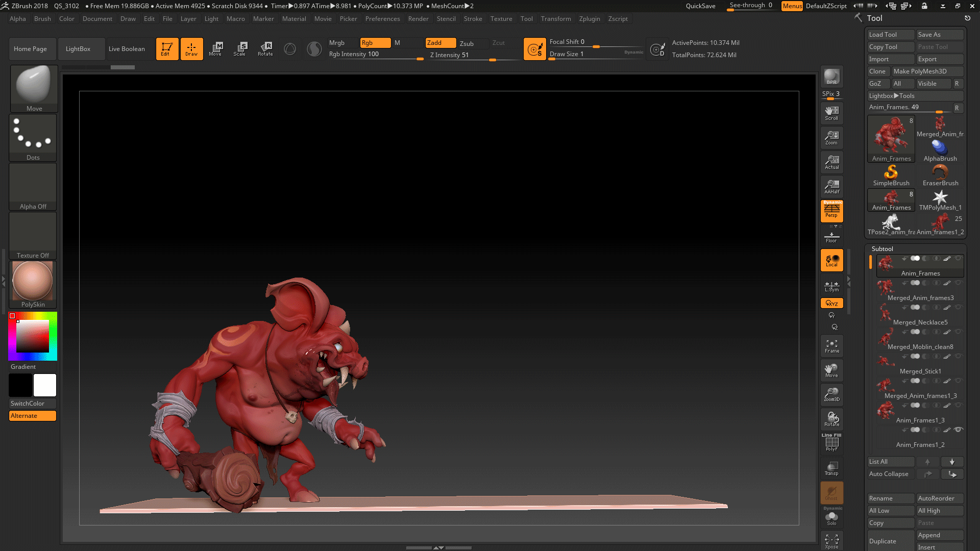Click the white secondary color swatch
The image size is (980, 551).
[45, 385]
